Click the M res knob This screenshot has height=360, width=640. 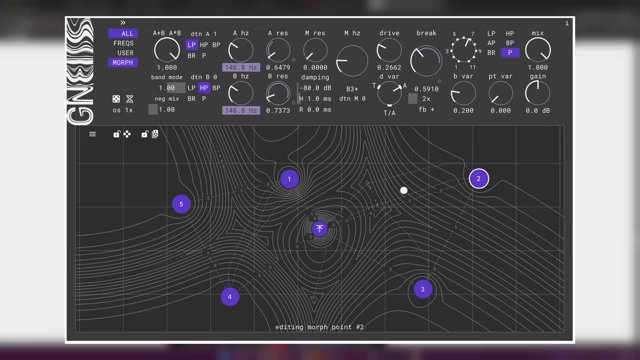click(x=315, y=50)
